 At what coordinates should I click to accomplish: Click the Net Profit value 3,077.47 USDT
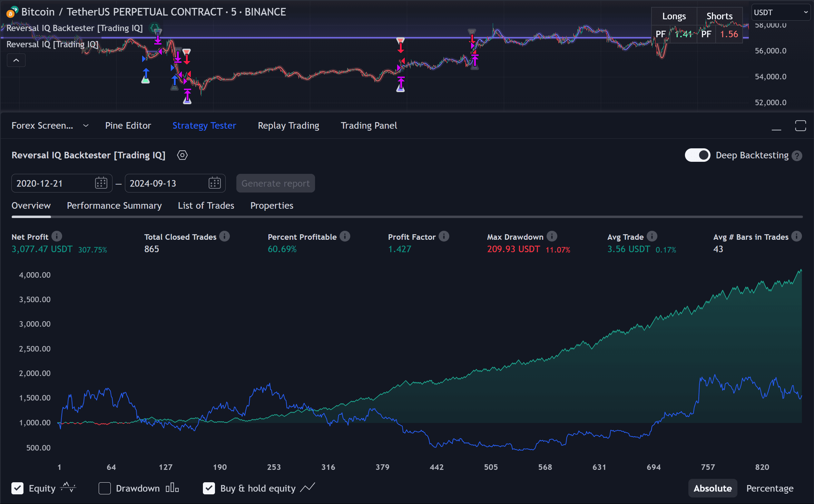42,249
